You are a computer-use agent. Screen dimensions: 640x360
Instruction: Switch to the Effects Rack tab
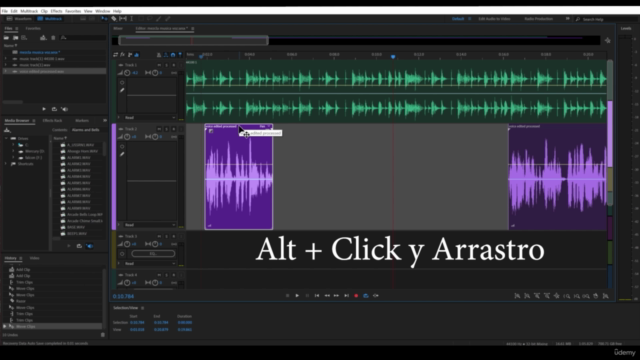53,120
